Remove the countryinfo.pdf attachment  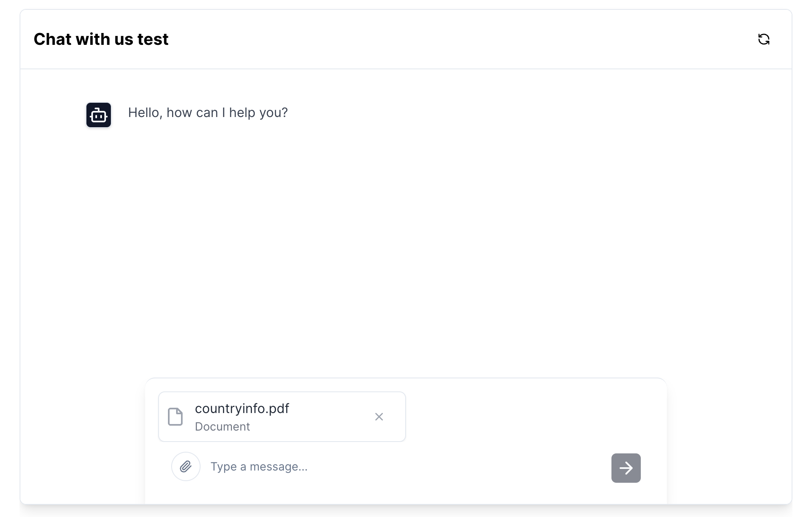379,417
